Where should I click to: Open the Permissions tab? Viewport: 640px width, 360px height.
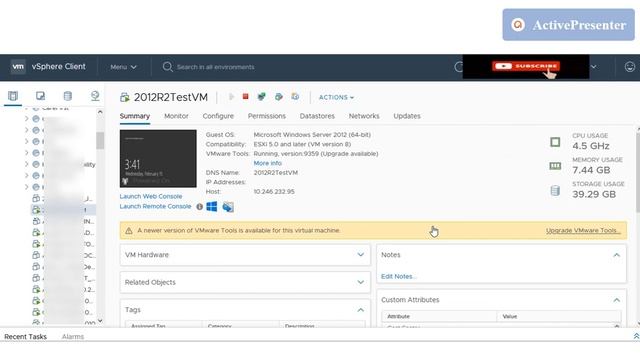[x=267, y=116]
